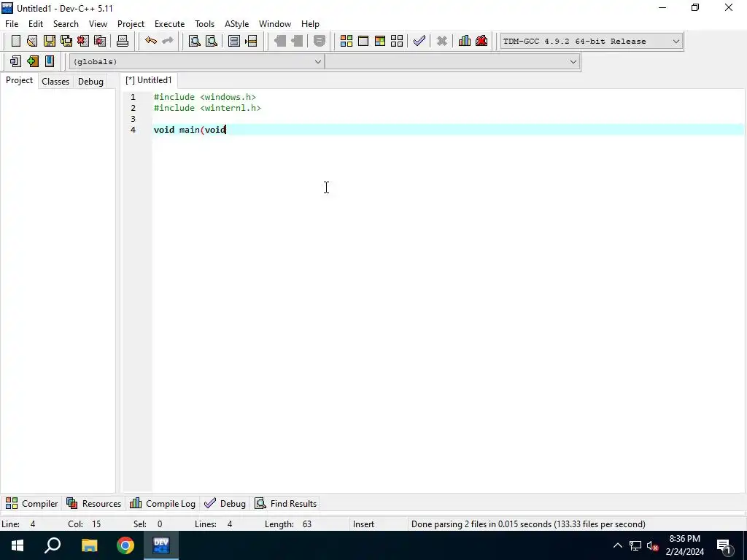The height and width of the screenshot is (560, 747).
Task: Open the Edit menu
Action: click(36, 24)
